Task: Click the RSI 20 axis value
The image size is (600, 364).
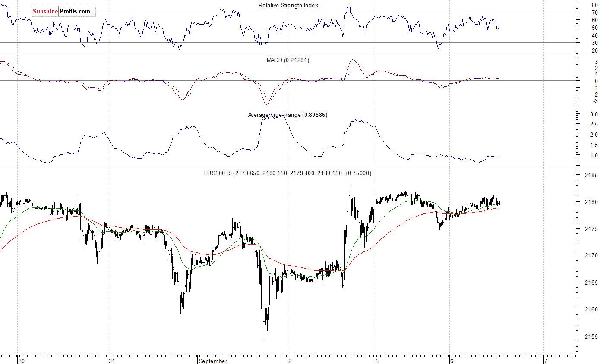Action: point(595,50)
